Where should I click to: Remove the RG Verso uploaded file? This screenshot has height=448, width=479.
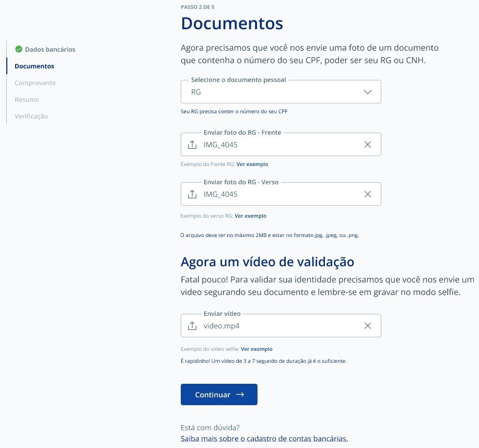(x=368, y=194)
